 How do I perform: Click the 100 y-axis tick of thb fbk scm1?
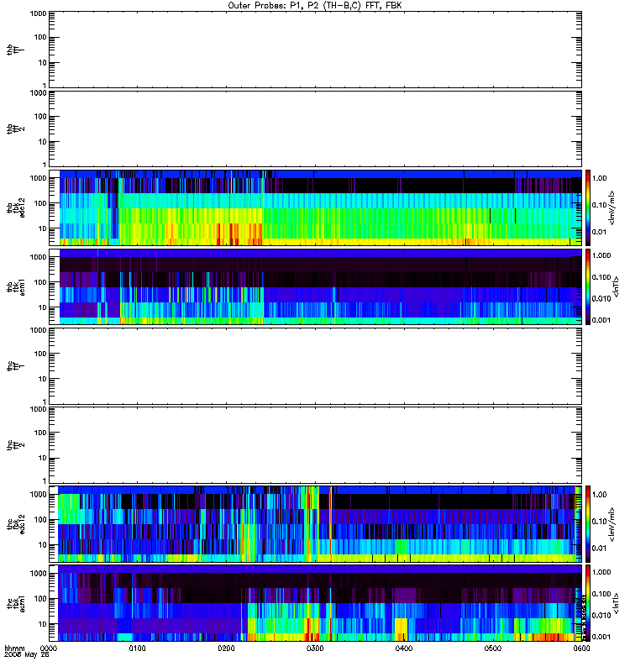[x=40, y=282]
